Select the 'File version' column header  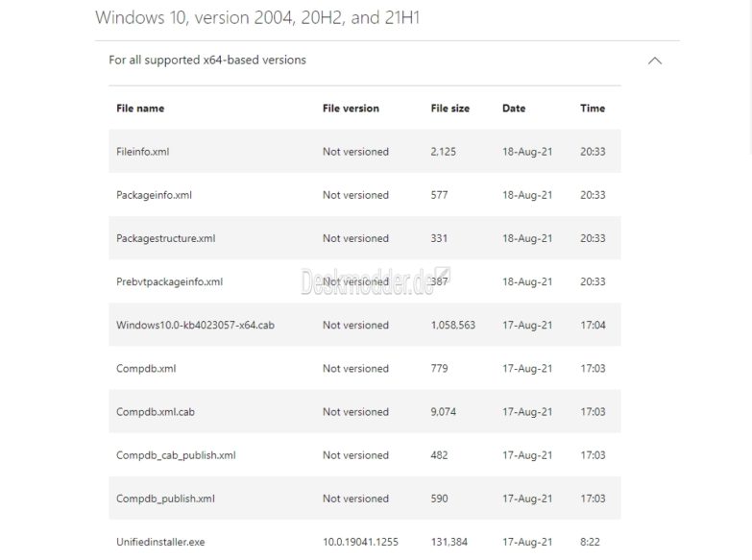[351, 109]
